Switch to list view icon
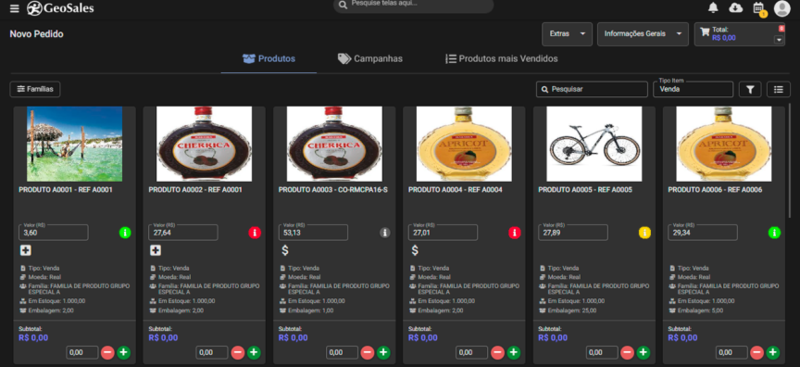Image resolution: width=800 pixels, height=367 pixels. point(778,89)
